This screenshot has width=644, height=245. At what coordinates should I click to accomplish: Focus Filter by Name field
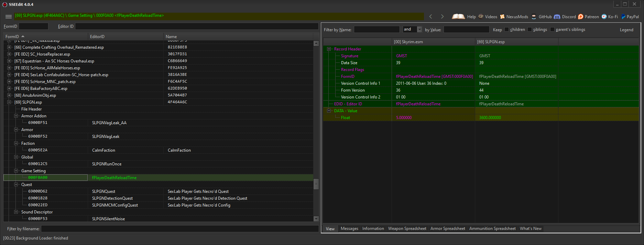coord(377,30)
